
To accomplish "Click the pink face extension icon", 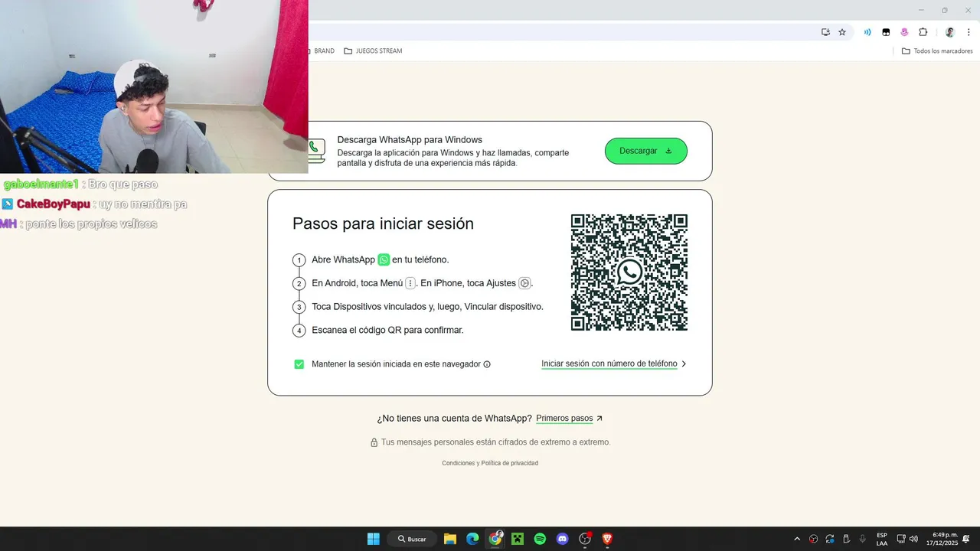I will point(904,32).
